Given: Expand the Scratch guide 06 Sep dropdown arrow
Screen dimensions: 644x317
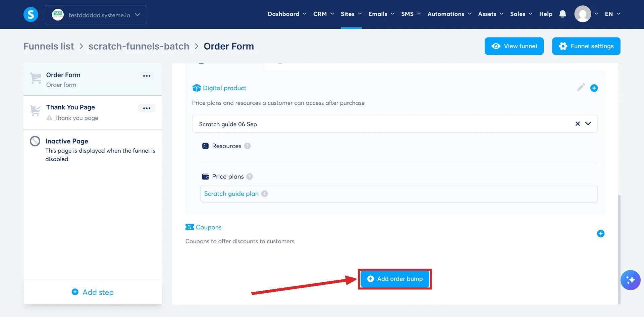Looking at the screenshot, I should click(x=588, y=124).
